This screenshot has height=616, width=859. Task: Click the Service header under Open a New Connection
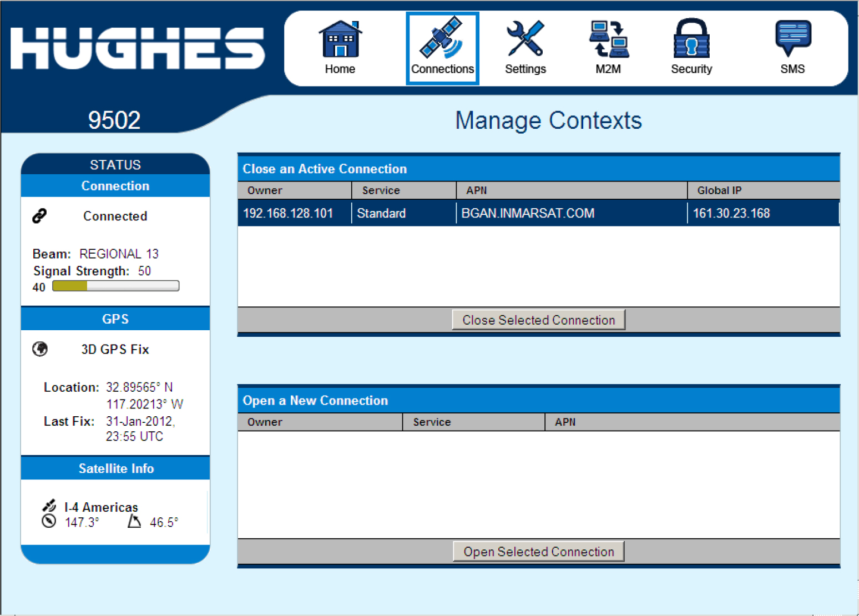pos(432,422)
